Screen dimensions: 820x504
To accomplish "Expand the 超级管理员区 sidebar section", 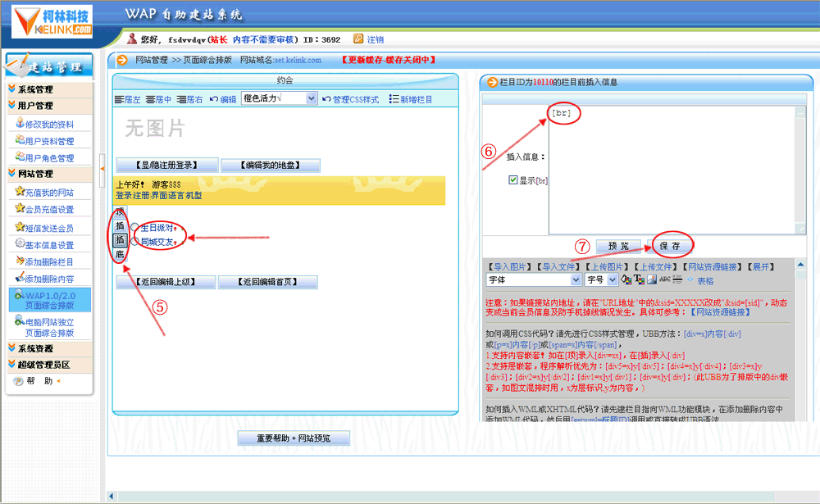I will click(x=50, y=365).
